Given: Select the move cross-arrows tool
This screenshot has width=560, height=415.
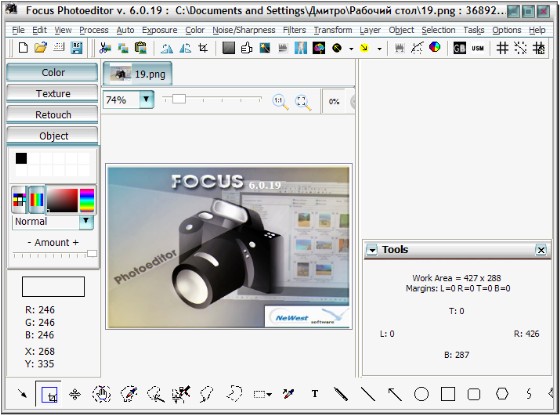Looking at the screenshot, I should [x=75, y=394].
